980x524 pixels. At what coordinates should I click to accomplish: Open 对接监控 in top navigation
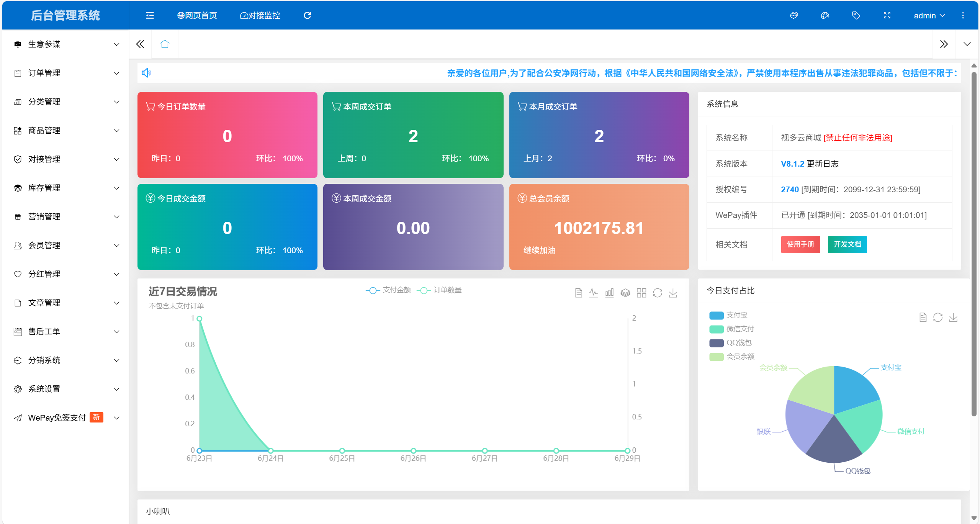(x=260, y=15)
